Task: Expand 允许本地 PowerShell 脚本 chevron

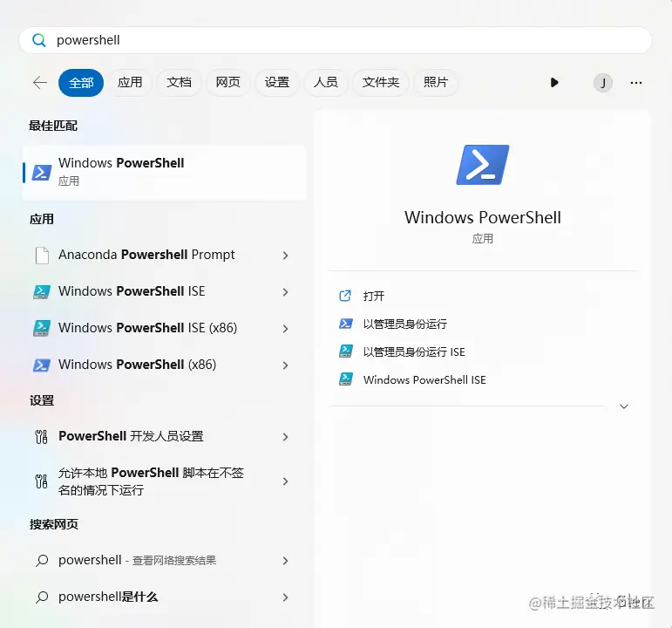Action: click(285, 481)
